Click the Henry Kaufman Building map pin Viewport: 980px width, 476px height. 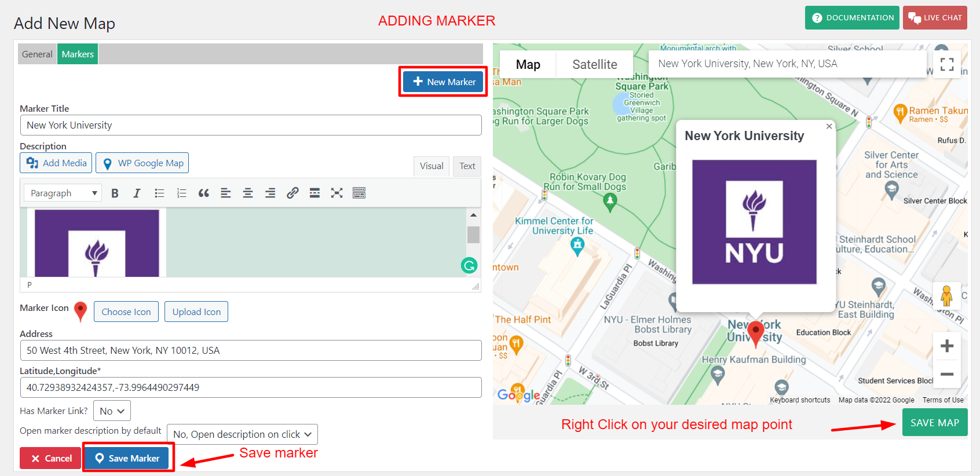tap(718, 376)
